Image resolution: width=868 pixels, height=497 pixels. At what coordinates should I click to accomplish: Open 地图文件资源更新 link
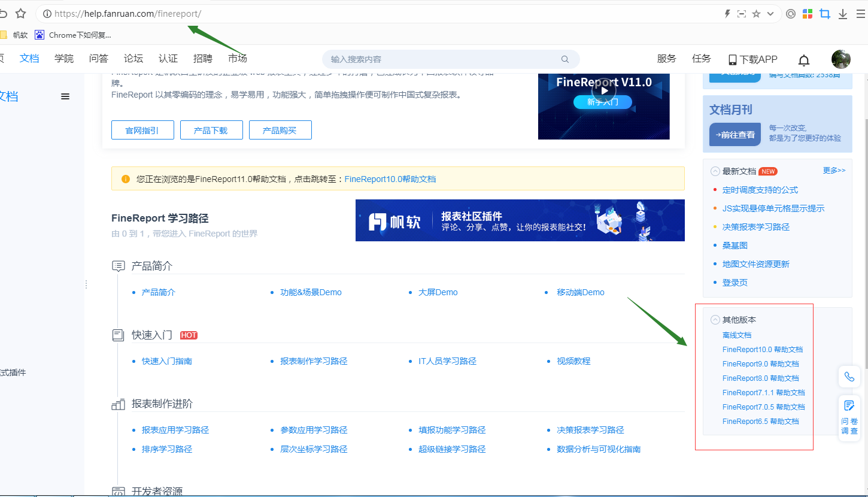pyautogui.click(x=756, y=264)
